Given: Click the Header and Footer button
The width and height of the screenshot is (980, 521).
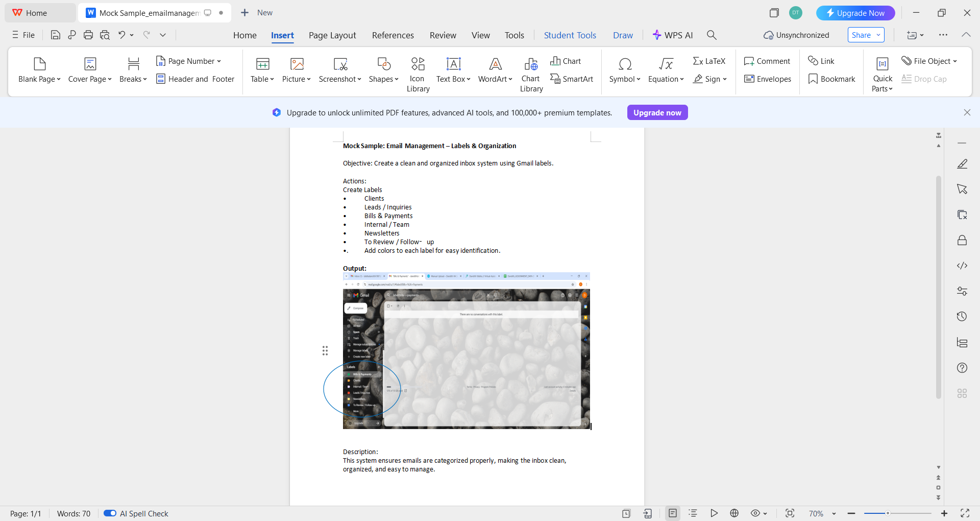Looking at the screenshot, I should 195,79.
